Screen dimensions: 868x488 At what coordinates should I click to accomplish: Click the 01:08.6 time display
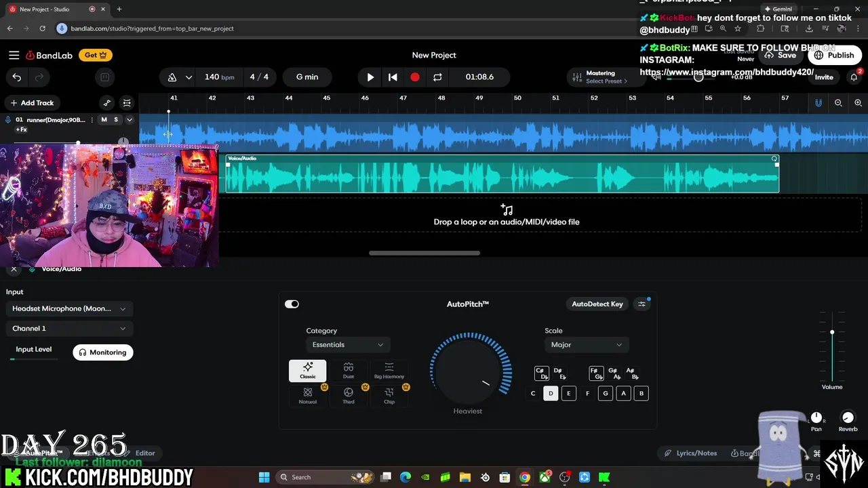pos(479,77)
